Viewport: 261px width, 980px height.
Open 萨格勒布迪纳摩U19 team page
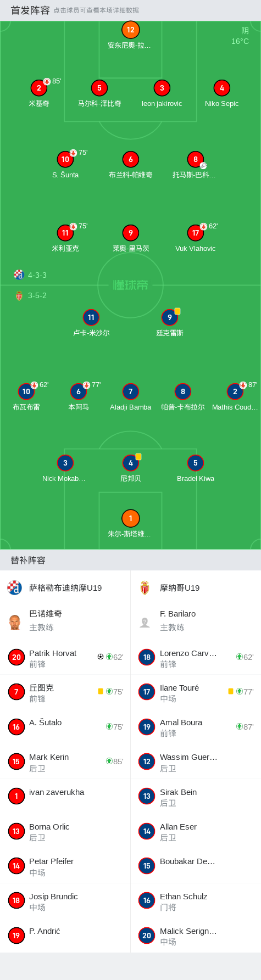click(65, 588)
